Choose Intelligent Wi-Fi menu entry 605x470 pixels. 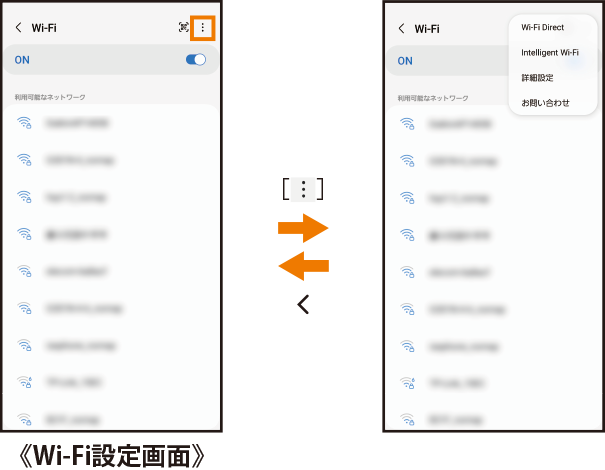[x=550, y=52]
